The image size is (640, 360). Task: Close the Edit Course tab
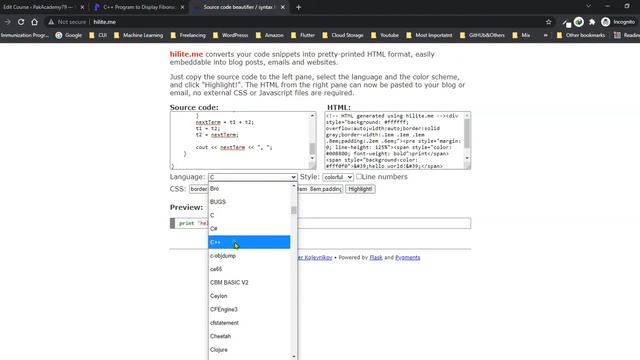[82, 7]
